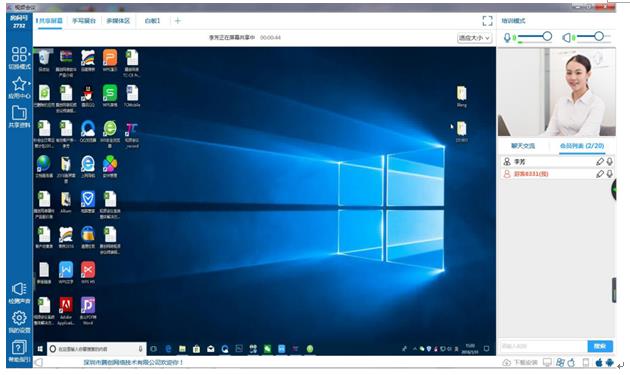630x375 pixels.
Task: Open the 共享资料 folder icon in sidebar
Action: pyautogui.click(x=19, y=113)
